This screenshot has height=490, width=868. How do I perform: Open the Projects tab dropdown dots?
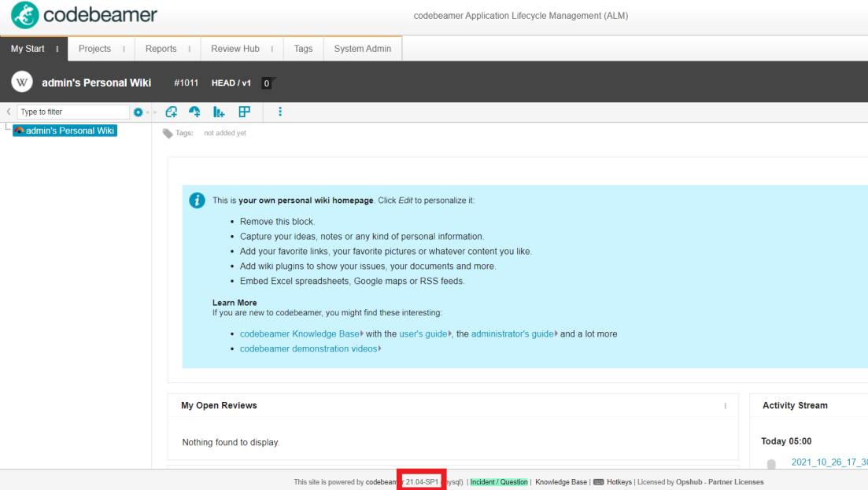(x=124, y=49)
